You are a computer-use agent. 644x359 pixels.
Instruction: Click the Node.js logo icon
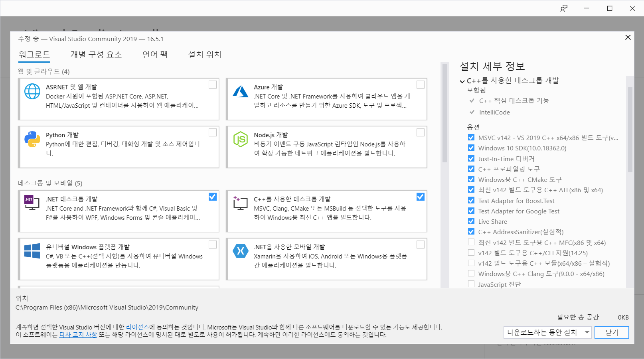point(241,139)
